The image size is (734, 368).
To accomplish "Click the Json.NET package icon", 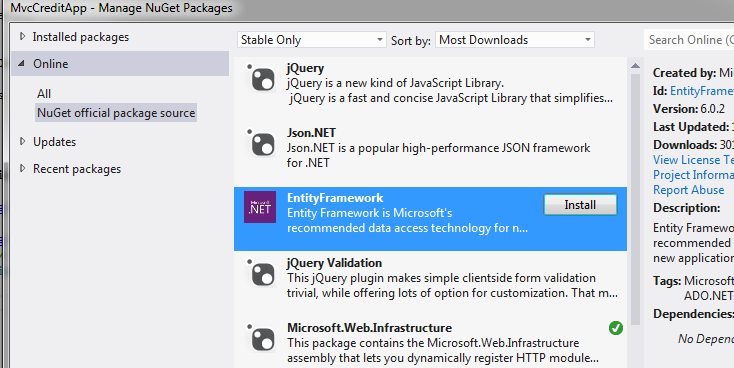I will 260,143.
